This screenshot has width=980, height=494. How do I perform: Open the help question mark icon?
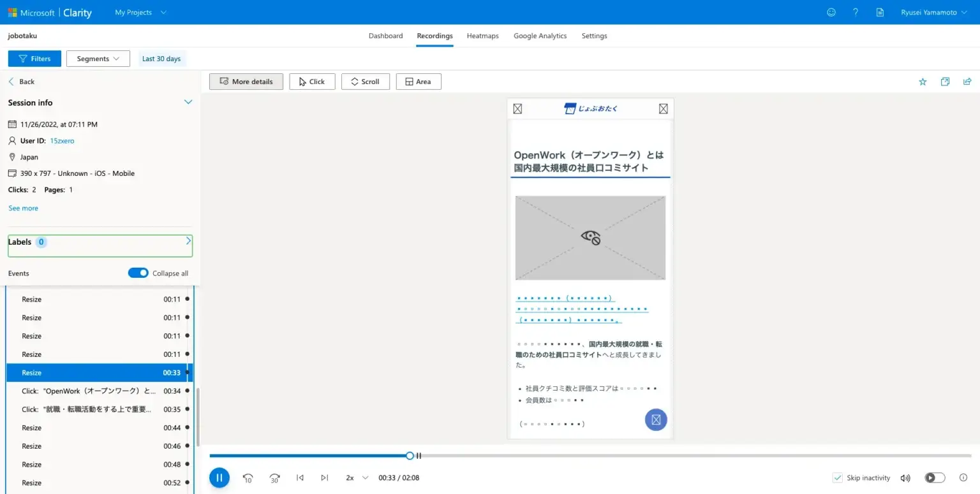[x=856, y=12]
